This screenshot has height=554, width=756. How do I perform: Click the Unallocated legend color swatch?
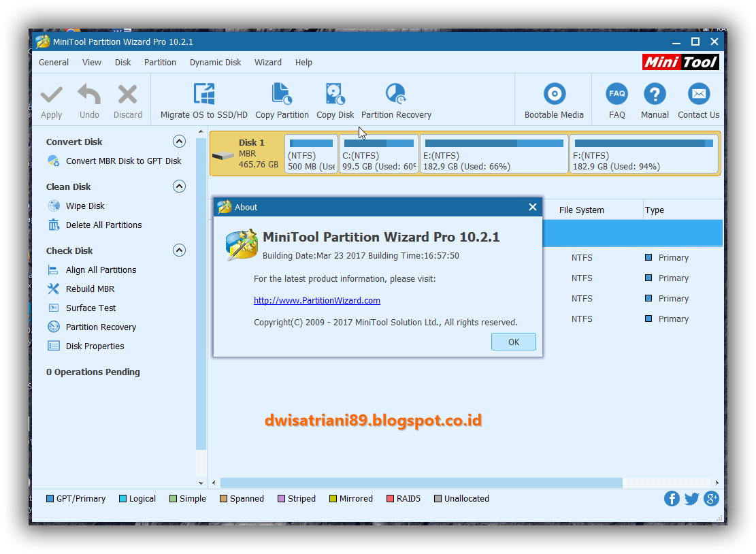[438, 499]
